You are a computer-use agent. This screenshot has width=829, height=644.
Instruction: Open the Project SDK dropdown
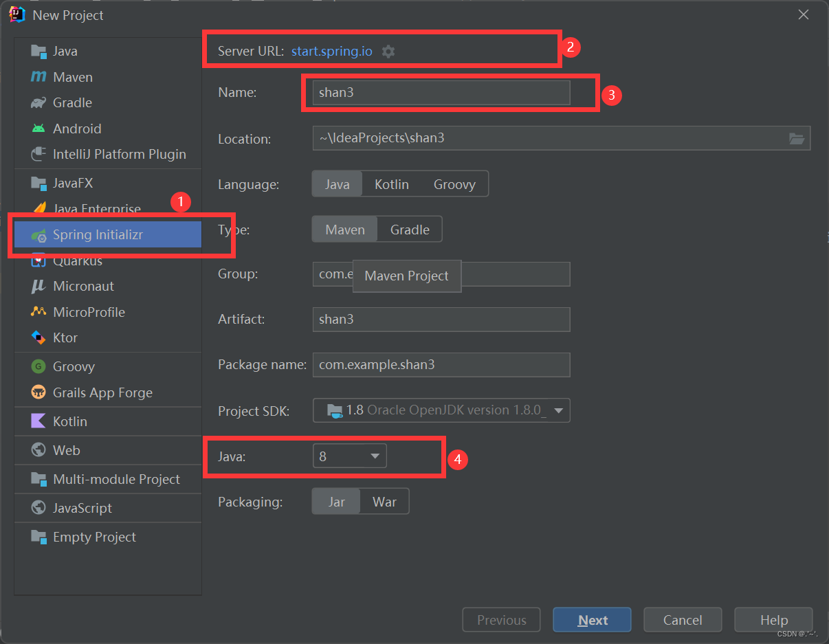click(x=441, y=410)
